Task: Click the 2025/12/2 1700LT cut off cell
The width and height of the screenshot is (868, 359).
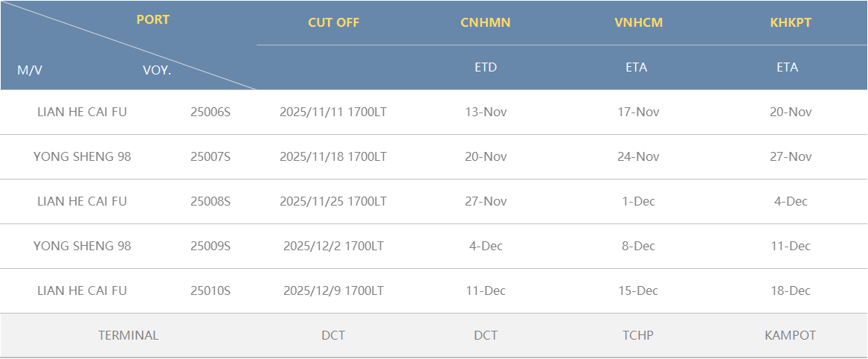Action: coord(333,247)
